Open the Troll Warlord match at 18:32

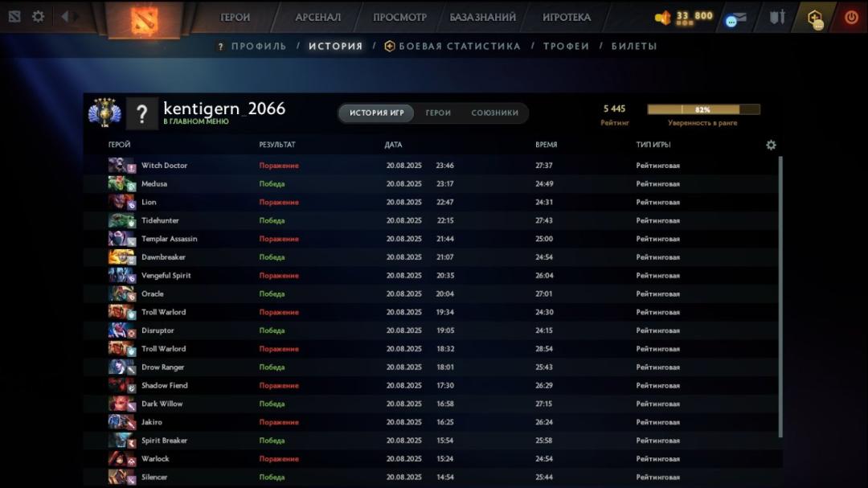432,348
